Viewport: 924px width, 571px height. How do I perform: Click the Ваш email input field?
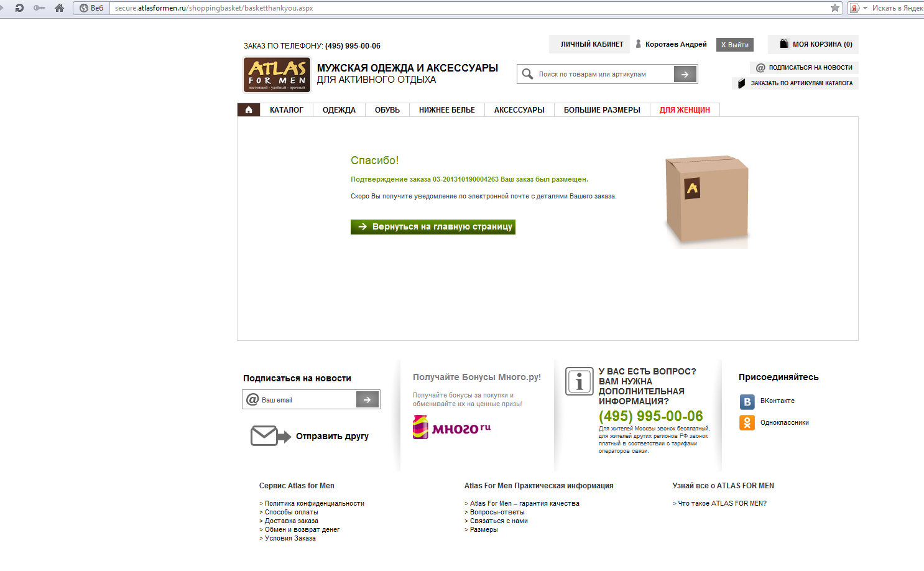tap(308, 400)
